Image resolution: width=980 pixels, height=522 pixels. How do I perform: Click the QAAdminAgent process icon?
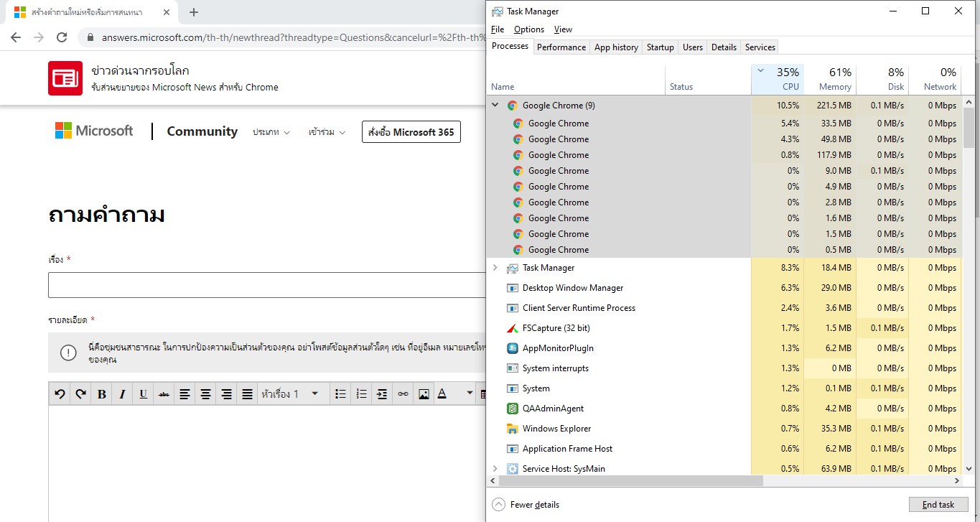tap(513, 409)
